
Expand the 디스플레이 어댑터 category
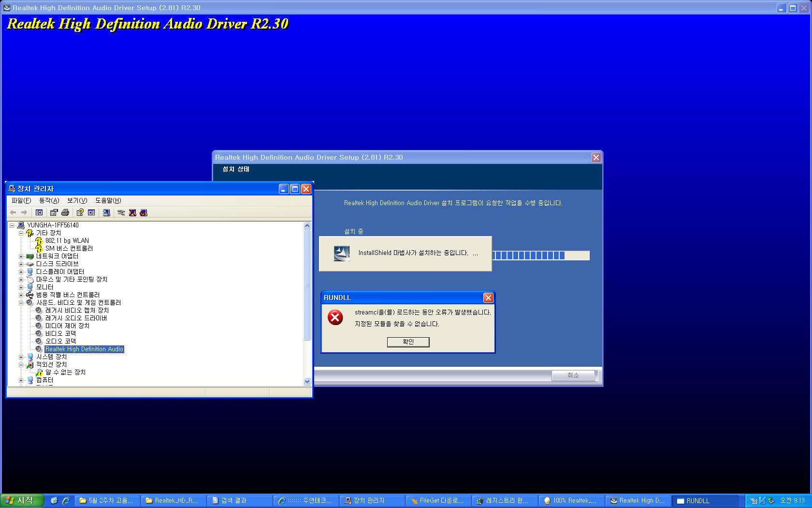[x=21, y=271]
